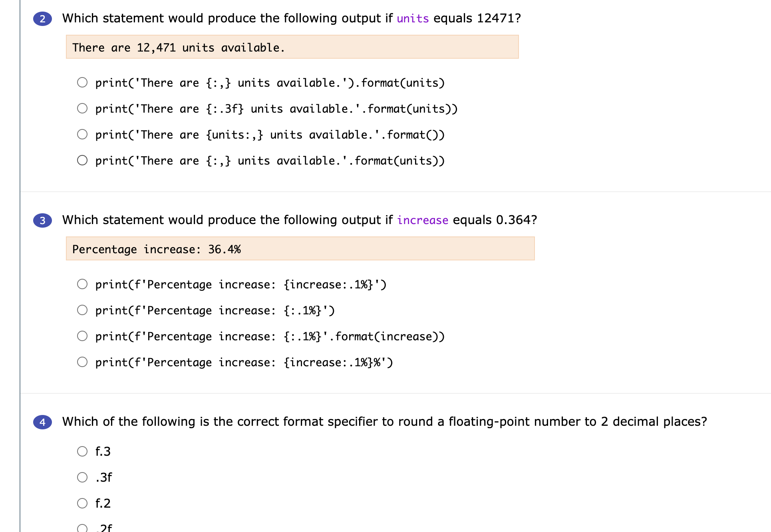The image size is (771, 532).
Task: Click the question 3 number badge
Action: [x=42, y=220]
